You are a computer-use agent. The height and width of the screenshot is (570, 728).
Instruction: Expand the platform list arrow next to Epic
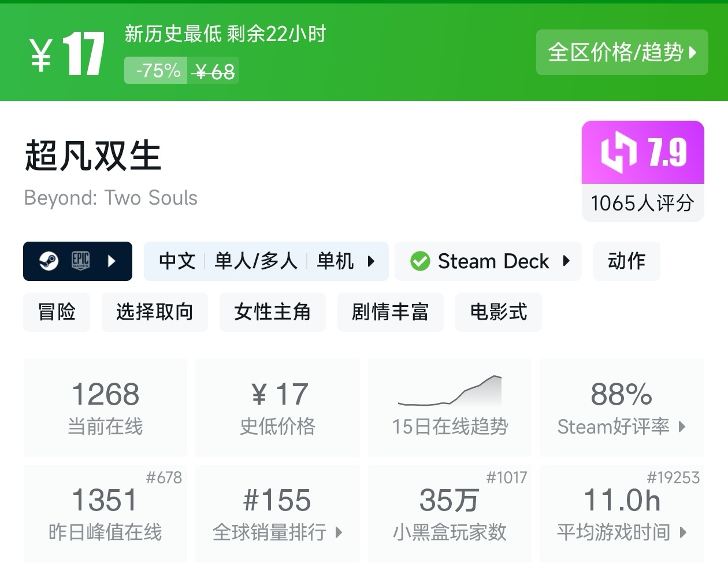point(112,261)
